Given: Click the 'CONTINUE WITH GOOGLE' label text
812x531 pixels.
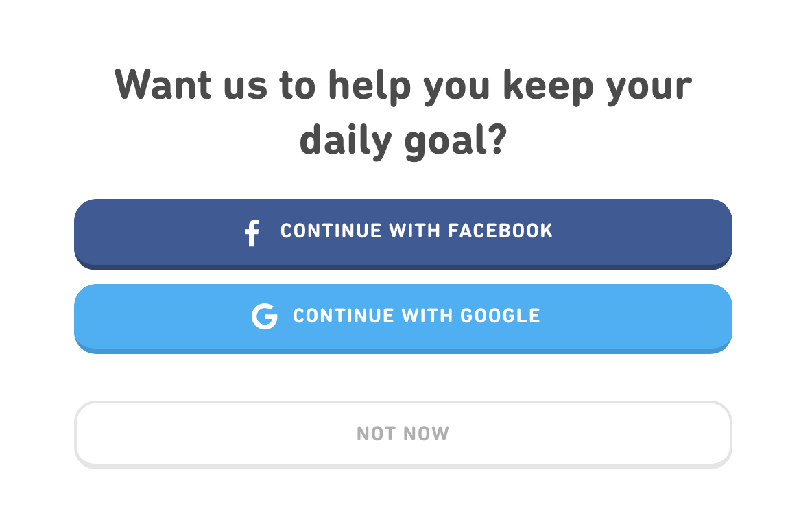Looking at the screenshot, I should [x=416, y=316].
